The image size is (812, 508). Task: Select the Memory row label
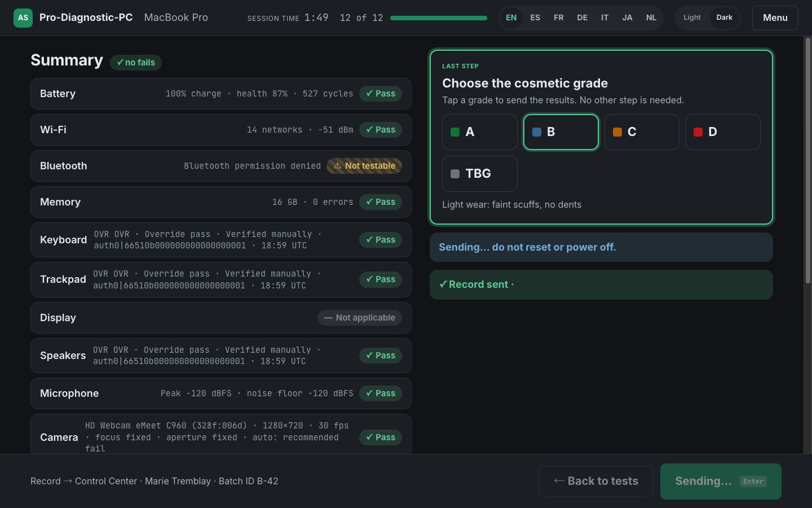click(60, 202)
